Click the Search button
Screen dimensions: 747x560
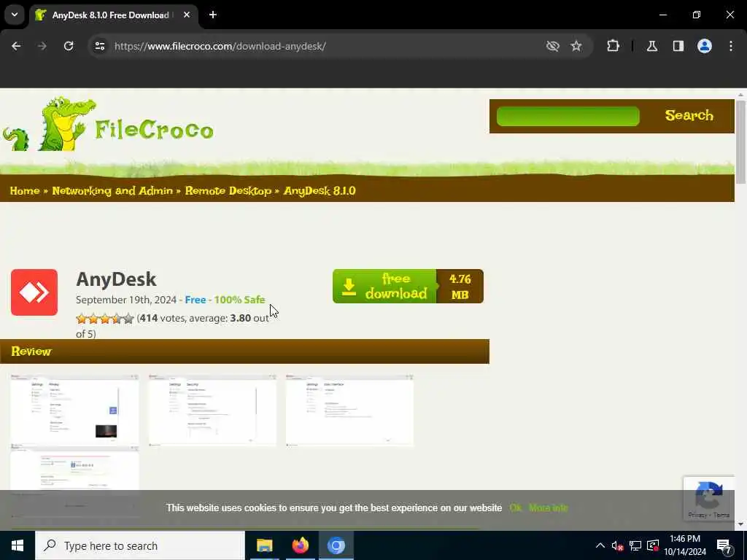(x=689, y=116)
